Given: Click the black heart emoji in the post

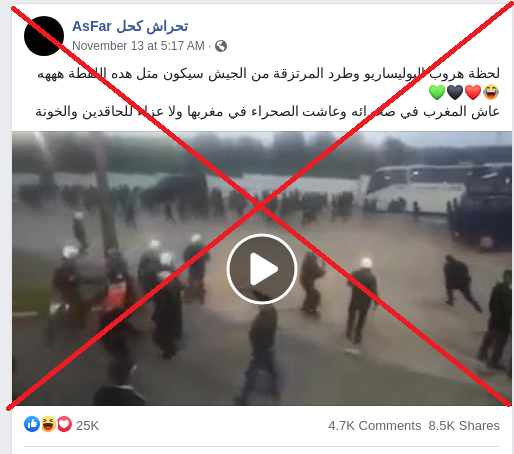Looking at the screenshot, I should [455, 92].
